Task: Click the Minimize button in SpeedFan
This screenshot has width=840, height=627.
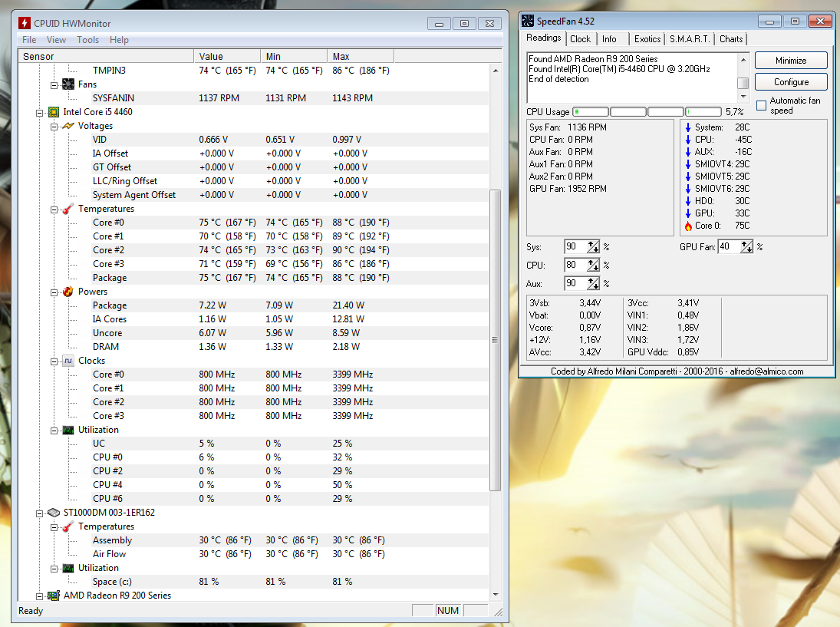Action: tap(791, 61)
